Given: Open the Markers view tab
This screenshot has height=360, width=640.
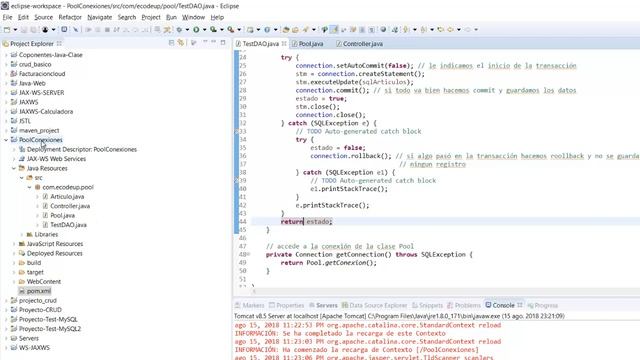Looking at the screenshot, I should point(250,305).
